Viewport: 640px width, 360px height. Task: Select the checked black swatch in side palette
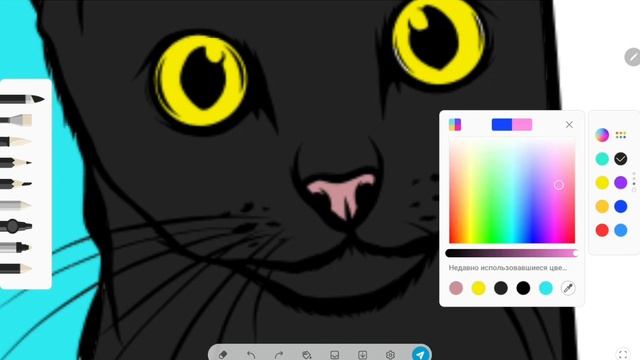tap(621, 159)
